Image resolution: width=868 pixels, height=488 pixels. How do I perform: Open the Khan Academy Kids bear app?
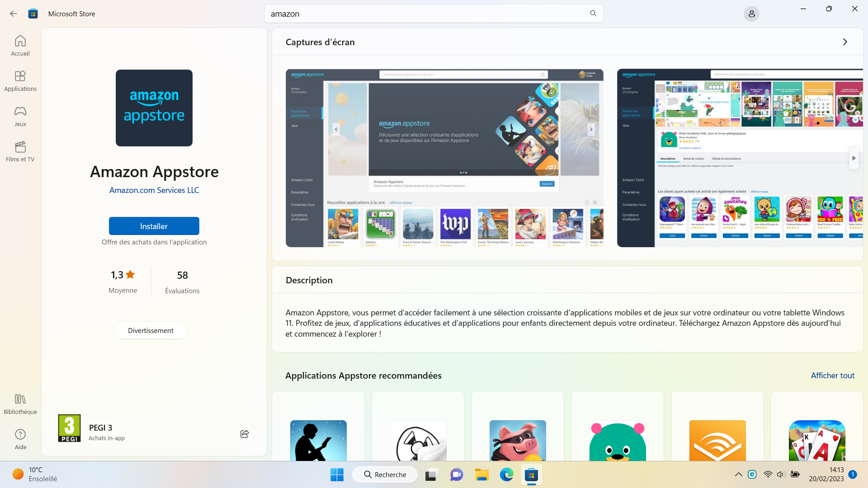tap(618, 427)
